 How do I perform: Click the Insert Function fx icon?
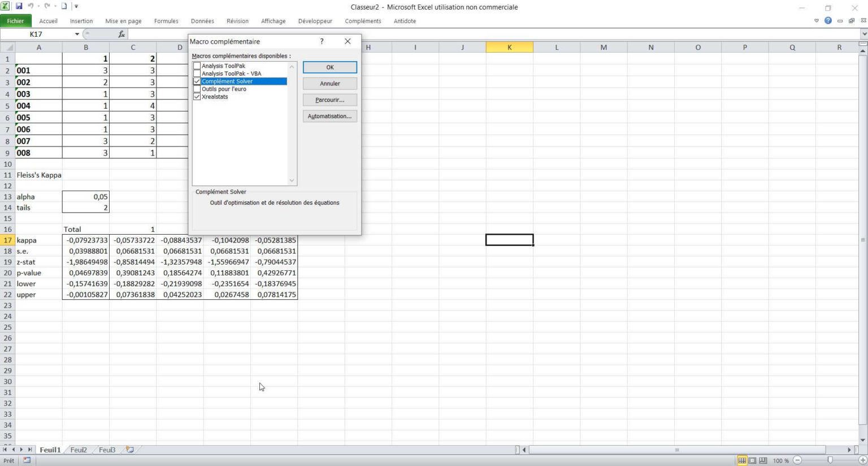[121, 34]
